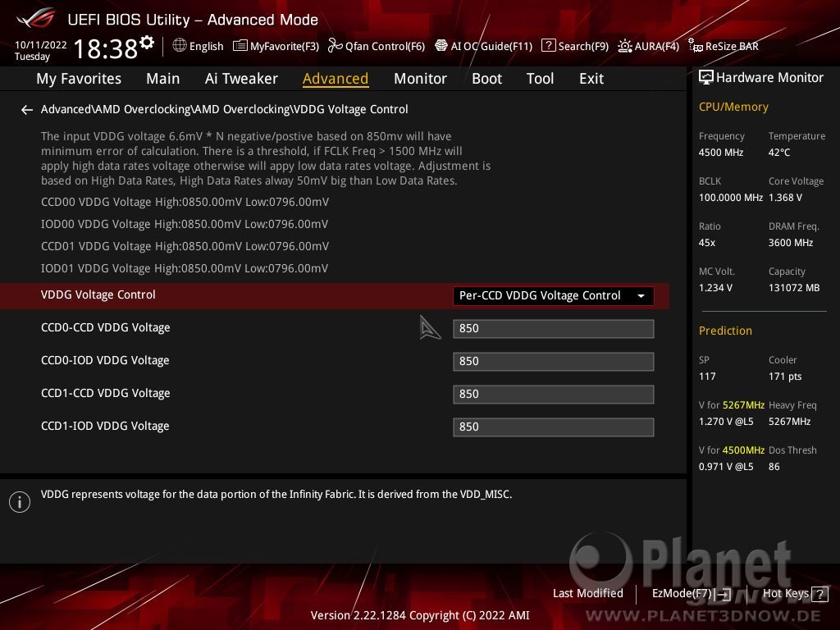The height and width of the screenshot is (630, 840).
Task: Open the Boot tab
Action: [x=486, y=79]
